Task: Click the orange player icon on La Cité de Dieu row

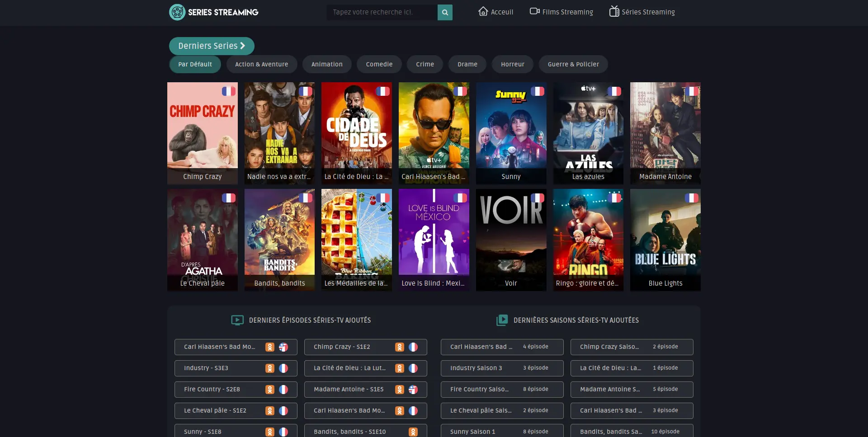Action: [x=400, y=368]
